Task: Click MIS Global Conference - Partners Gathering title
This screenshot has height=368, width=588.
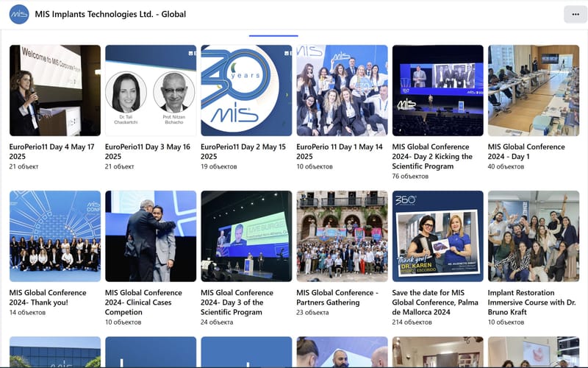Action: click(337, 297)
